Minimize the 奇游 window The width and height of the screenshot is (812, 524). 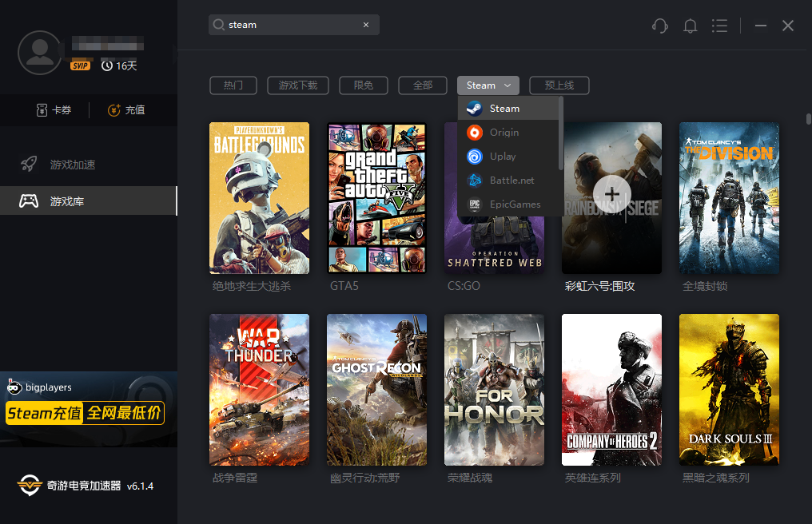point(760,26)
